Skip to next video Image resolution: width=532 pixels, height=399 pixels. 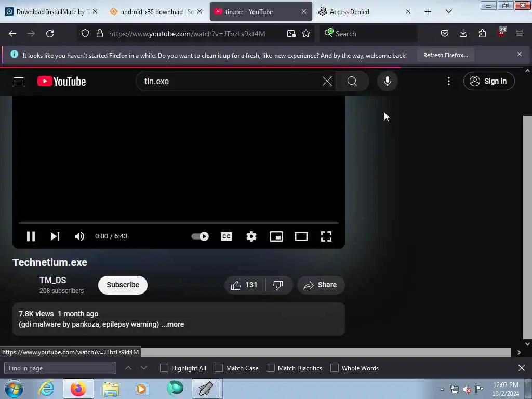coord(55,236)
